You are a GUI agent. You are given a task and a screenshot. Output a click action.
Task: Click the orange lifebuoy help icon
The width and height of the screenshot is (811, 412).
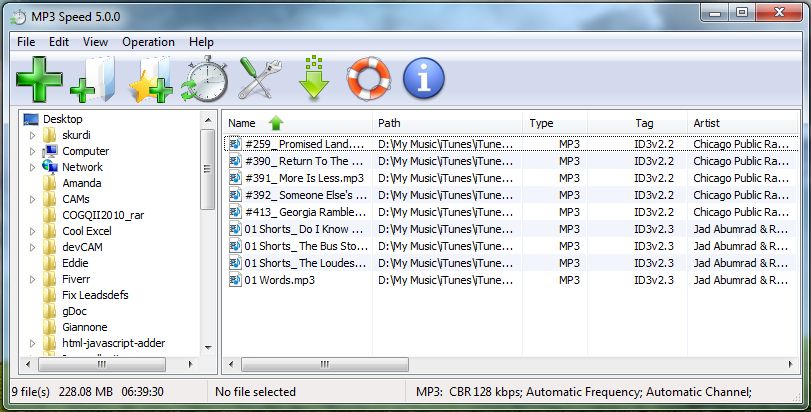click(x=368, y=79)
